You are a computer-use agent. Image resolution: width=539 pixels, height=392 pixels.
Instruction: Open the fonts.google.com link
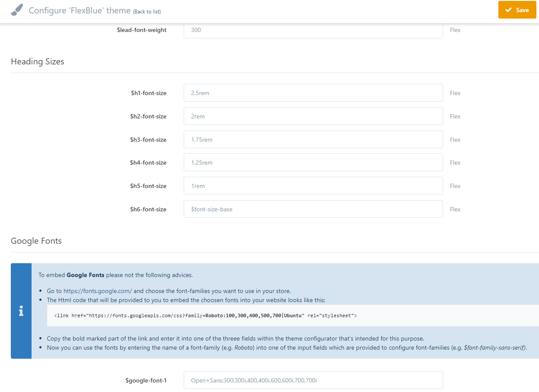[x=98, y=291]
